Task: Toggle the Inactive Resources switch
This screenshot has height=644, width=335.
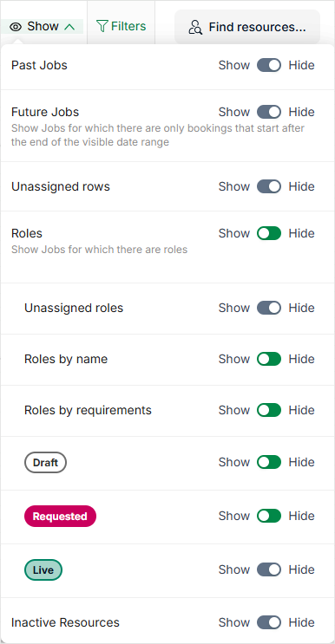Action: coord(269,622)
